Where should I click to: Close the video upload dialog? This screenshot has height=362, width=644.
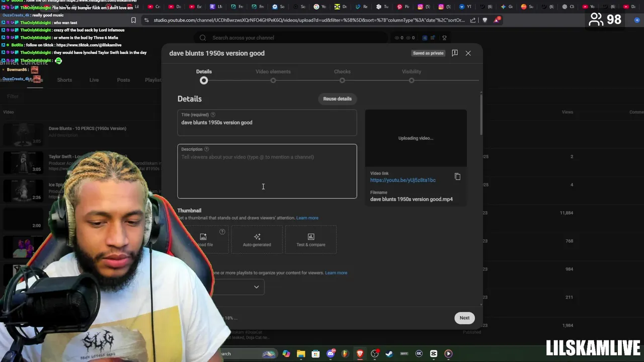pos(468,53)
